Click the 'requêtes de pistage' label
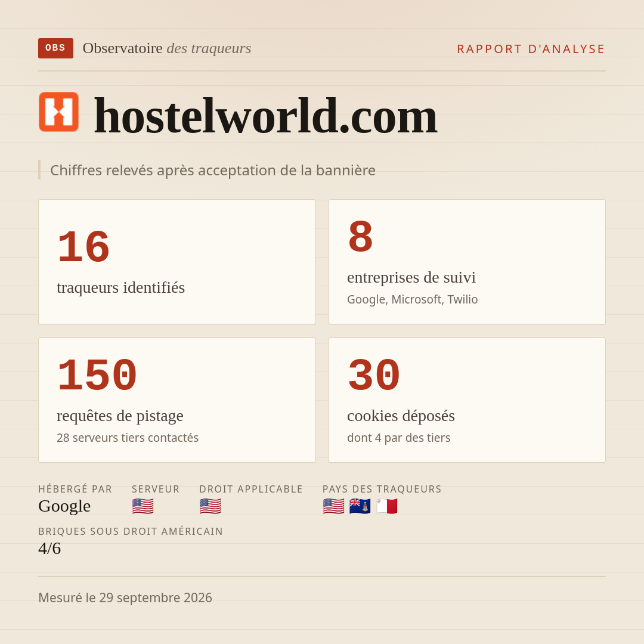The width and height of the screenshot is (644, 644). 120,416
